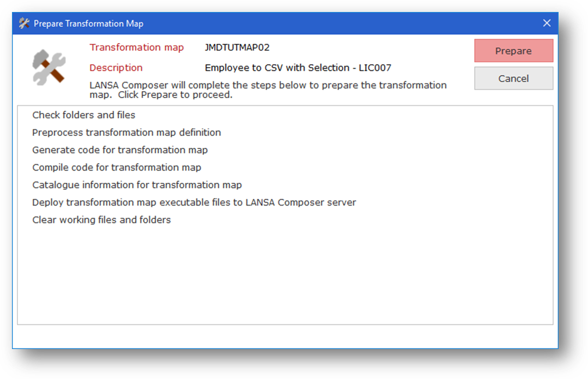Viewport: 588px width, 379px height.
Task: Select 'Clear working files and folders' step
Action: [x=101, y=220]
